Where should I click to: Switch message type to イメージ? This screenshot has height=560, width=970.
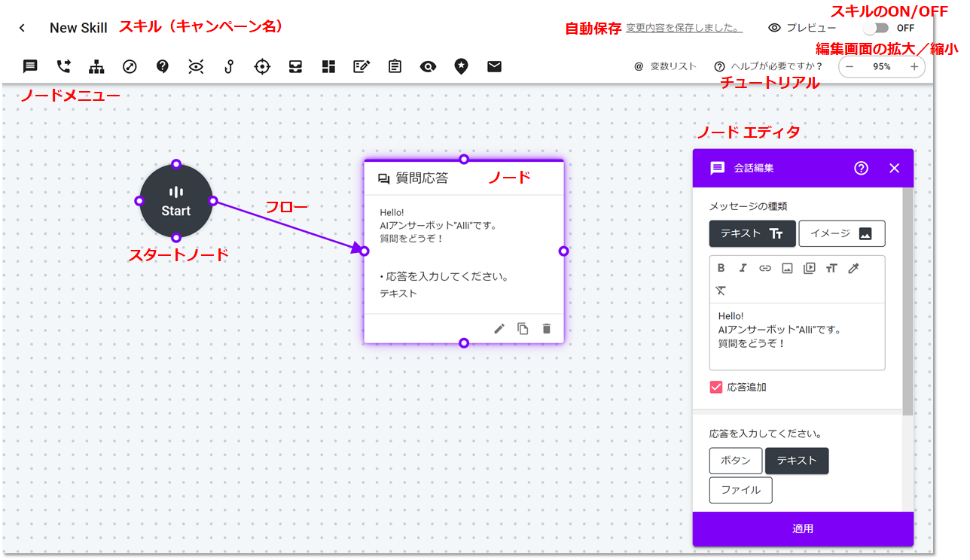point(842,233)
